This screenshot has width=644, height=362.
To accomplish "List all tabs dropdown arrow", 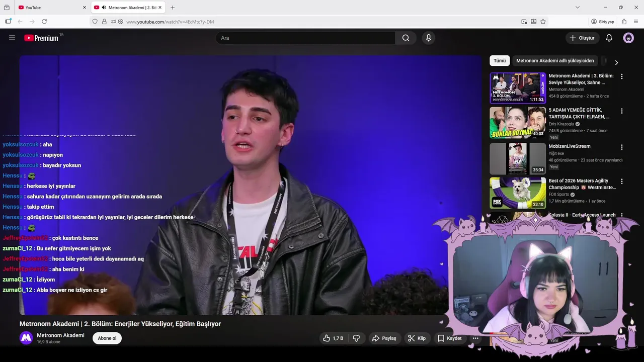I will [x=578, y=8].
